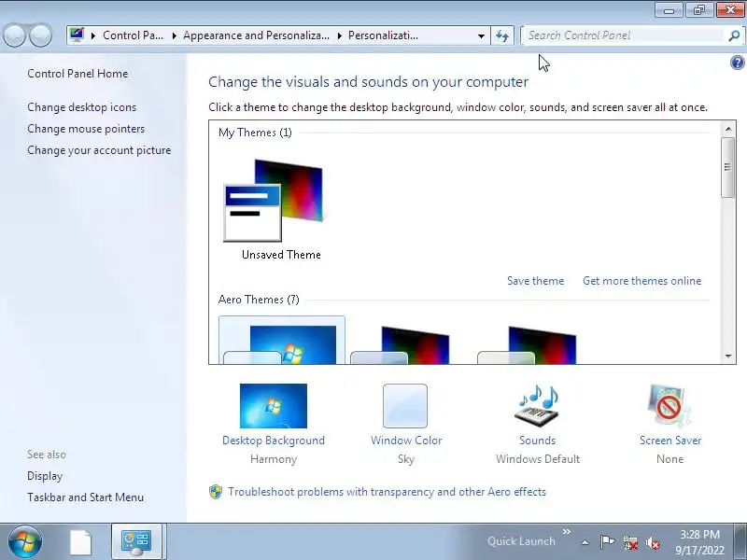Open Troubleshoot problems with transparency link

pyautogui.click(x=387, y=492)
